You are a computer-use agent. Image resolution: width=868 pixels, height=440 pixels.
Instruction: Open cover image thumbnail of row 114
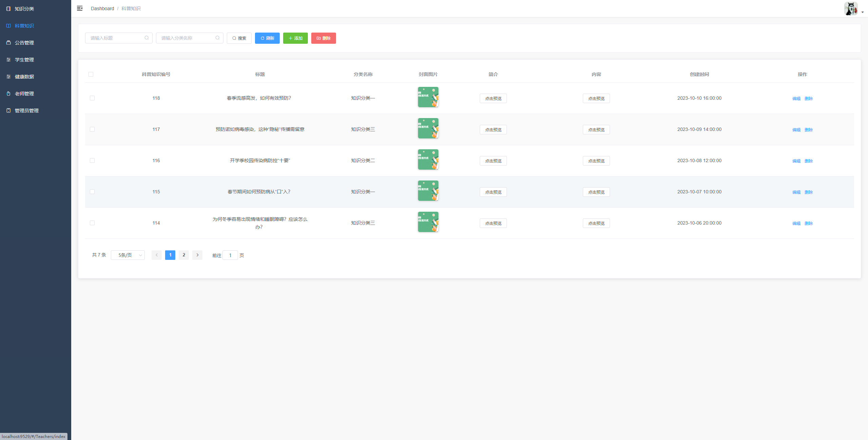(x=428, y=222)
